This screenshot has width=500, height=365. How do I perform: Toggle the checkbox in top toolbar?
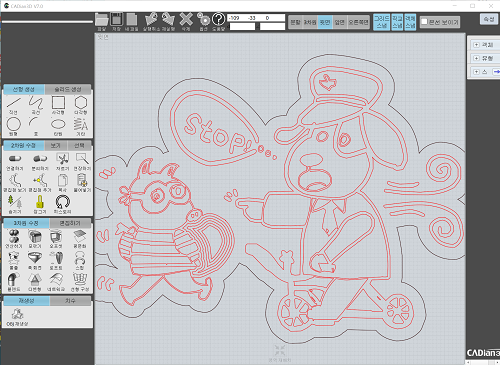(x=424, y=22)
